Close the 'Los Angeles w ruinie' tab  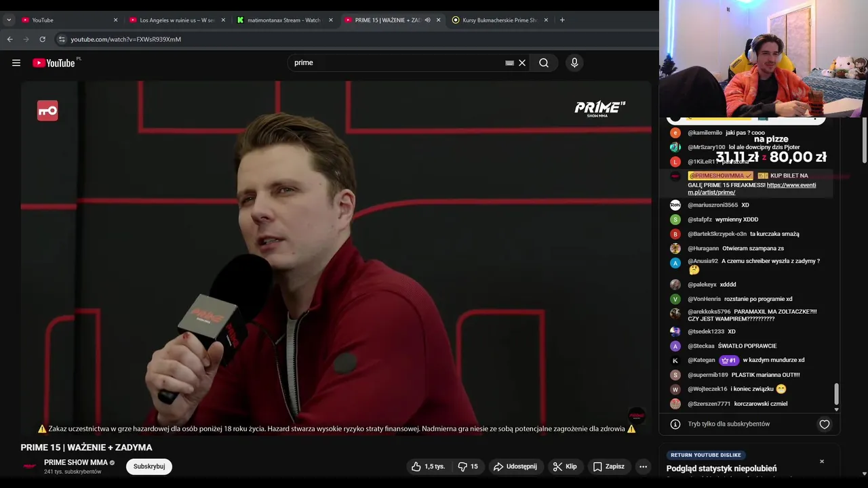223,20
